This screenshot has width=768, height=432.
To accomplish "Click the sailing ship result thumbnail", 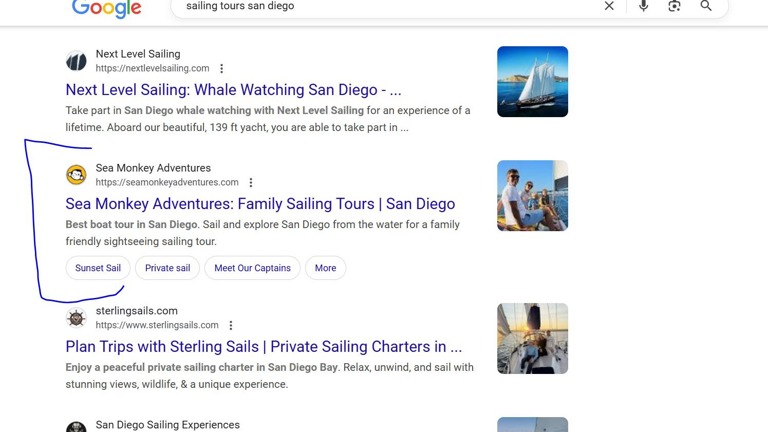I will (532, 82).
